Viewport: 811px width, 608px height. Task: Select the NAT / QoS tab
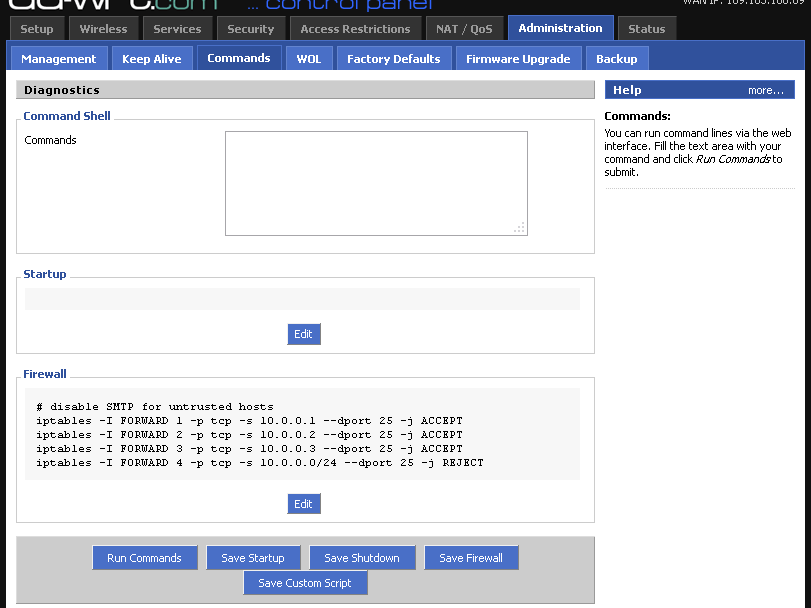tap(464, 29)
